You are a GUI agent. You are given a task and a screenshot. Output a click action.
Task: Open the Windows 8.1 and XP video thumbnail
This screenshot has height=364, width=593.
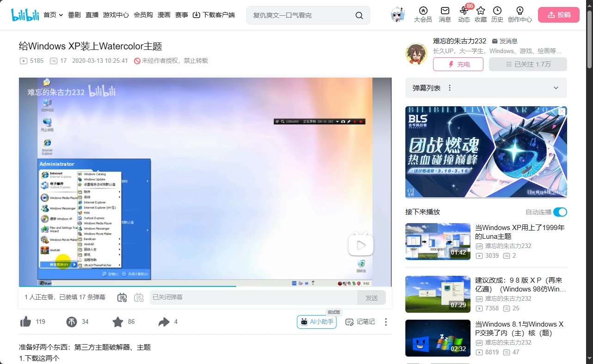pyautogui.click(x=438, y=338)
